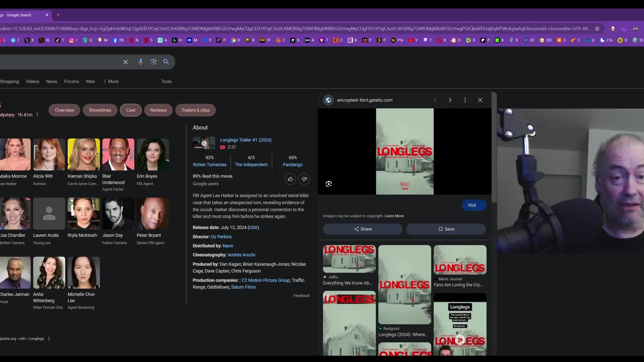Viewport: 644px width, 362px height.
Task: Clear the search box with the X icon
Action: [x=125, y=62]
